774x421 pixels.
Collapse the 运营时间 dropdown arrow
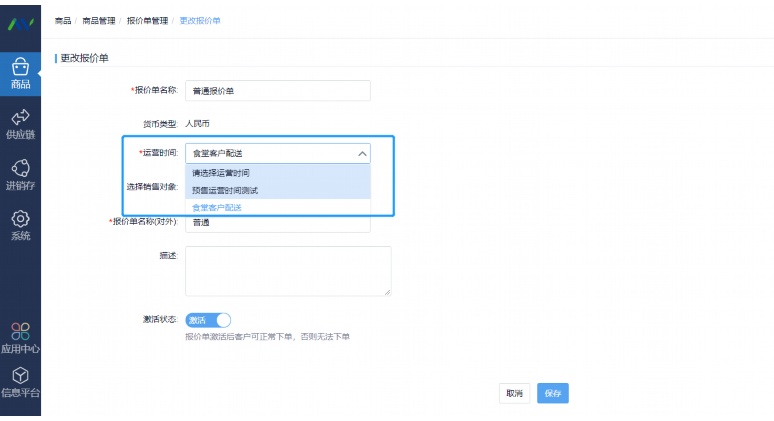(x=362, y=154)
